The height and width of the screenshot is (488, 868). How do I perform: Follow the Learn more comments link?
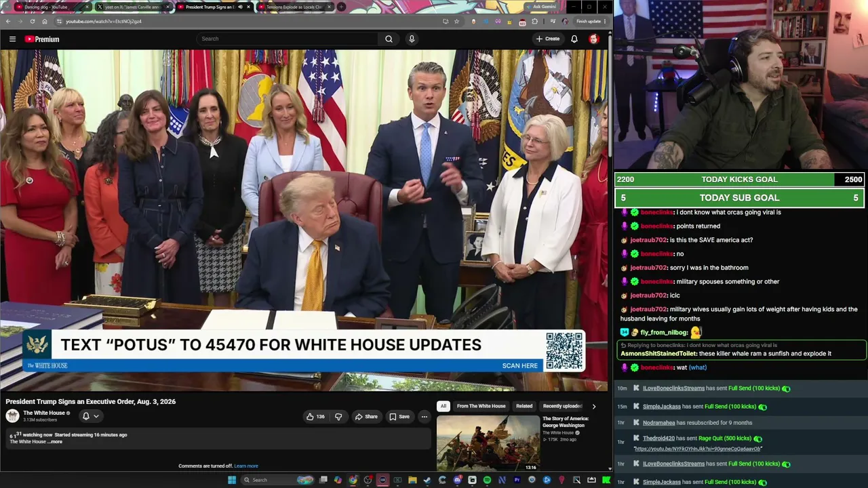pos(246,466)
